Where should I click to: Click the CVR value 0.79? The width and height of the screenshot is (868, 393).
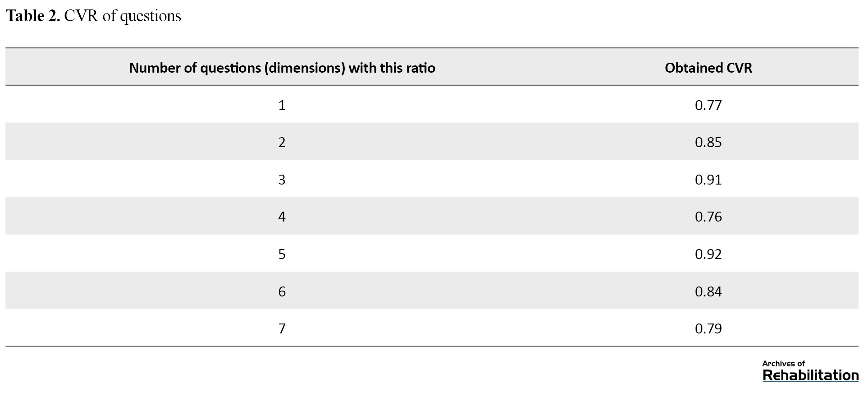[x=708, y=328]
